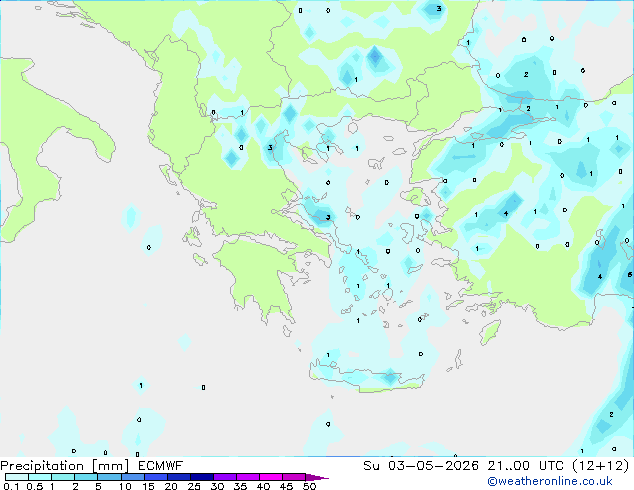Click the legend value "45"
This screenshot has width=634, height=490.
(286, 486)
